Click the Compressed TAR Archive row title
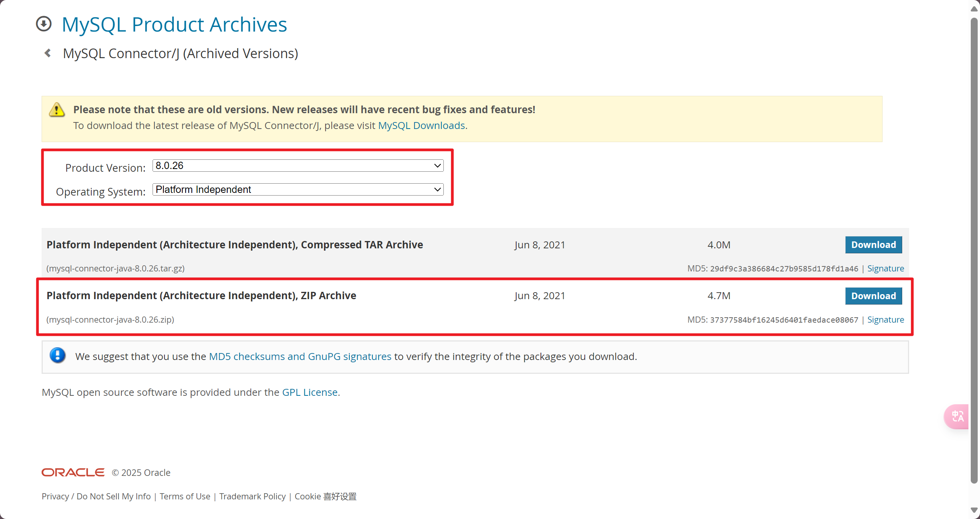 (x=235, y=245)
